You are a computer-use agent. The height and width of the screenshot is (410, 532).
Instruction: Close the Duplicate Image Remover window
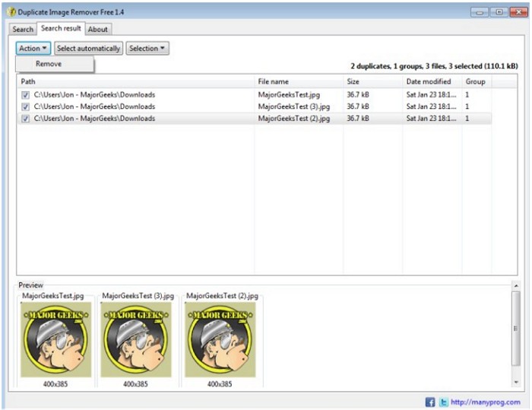(x=518, y=13)
